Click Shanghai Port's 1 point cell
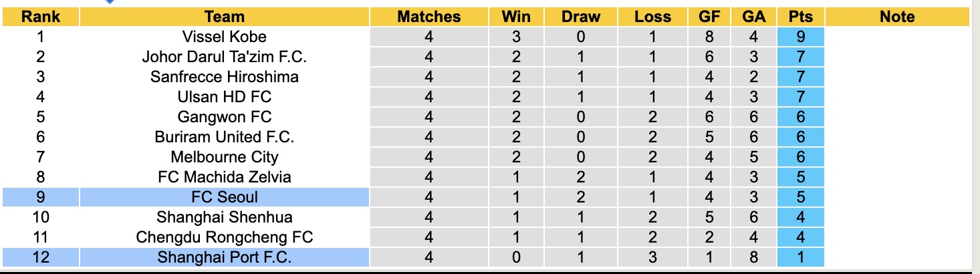This screenshot has width=980, height=274. (x=801, y=257)
